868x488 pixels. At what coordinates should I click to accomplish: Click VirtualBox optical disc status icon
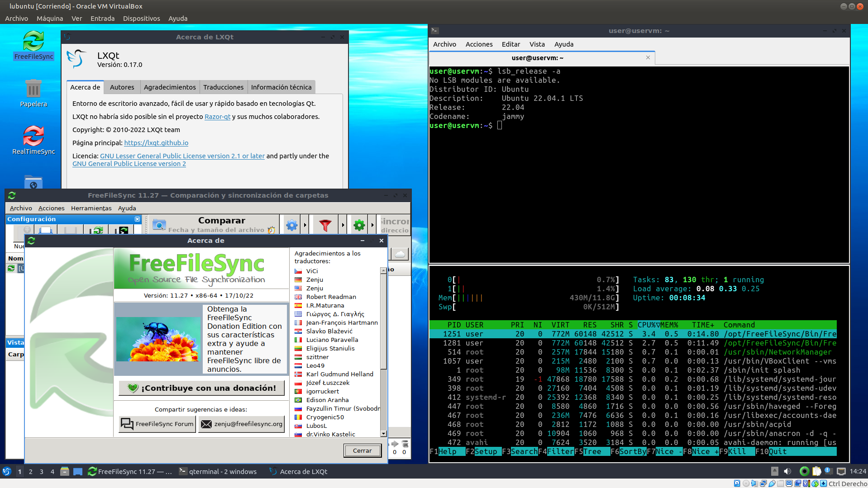tap(746, 483)
